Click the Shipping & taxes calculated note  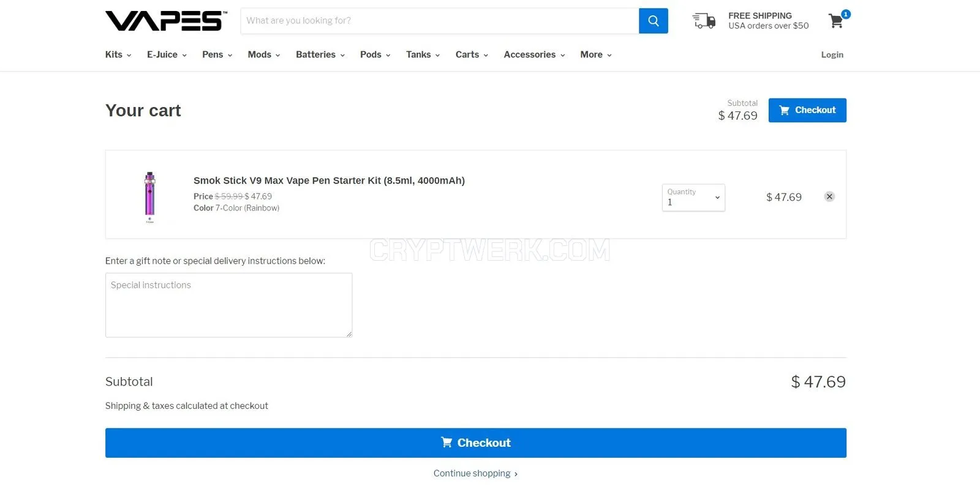(x=187, y=406)
